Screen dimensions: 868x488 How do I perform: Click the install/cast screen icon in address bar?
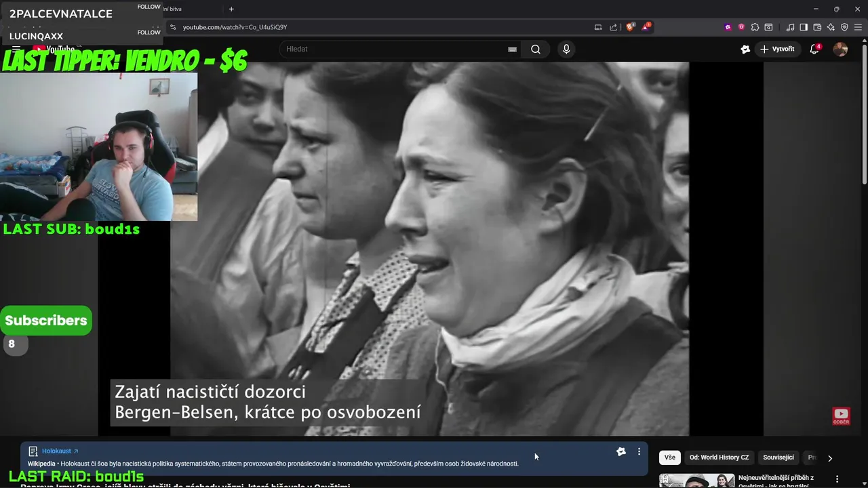pos(598,27)
